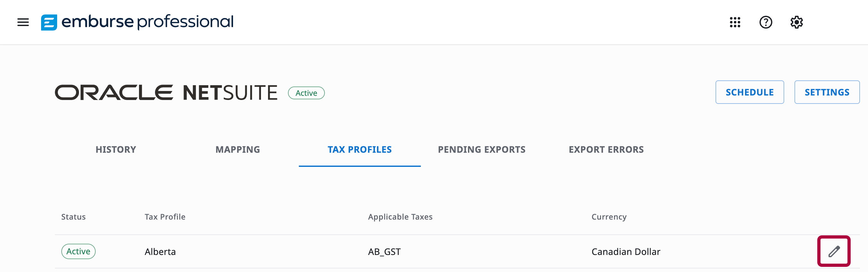Click the Oracle NetSuite logo

(166, 93)
